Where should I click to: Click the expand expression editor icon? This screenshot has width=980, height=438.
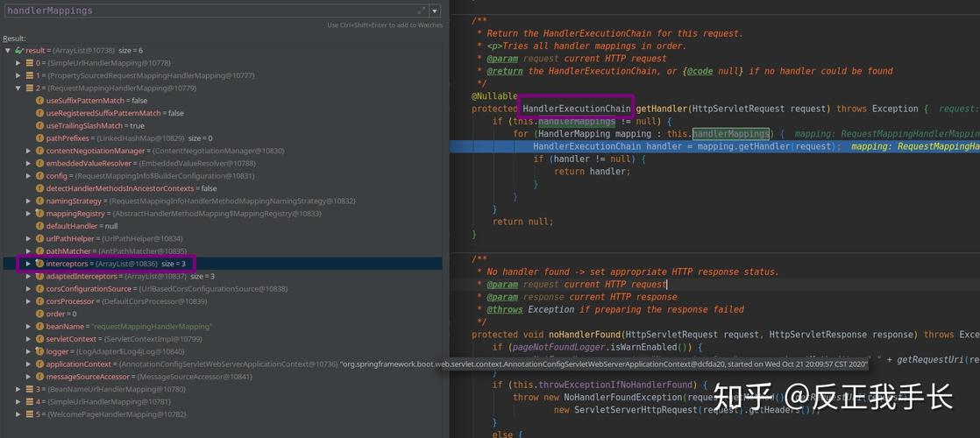[422, 11]
